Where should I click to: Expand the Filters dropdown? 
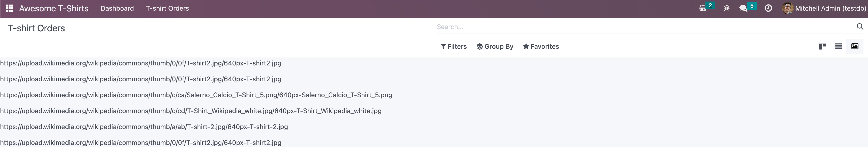pyautogui.click(x=453, y=46)
